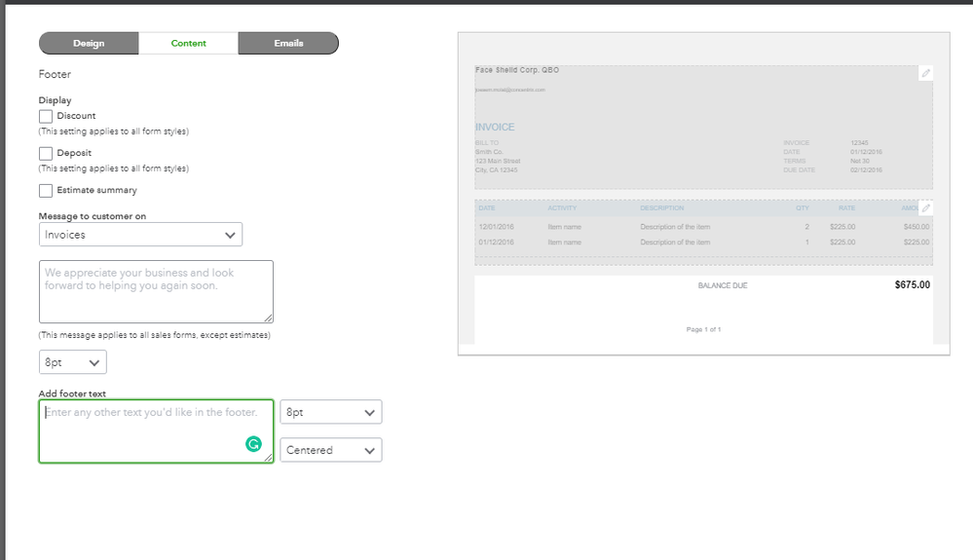Click the DESCRIPTION column header in preview

click(662, 208)
